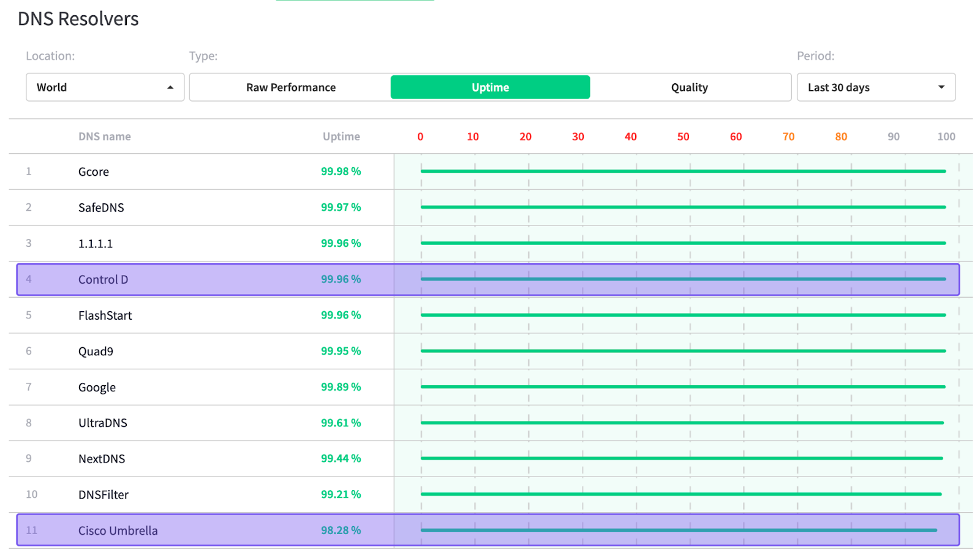This screenshot has height=558, width=980.
Task: Click the DNS name column header
Action: [x=105, y=137]
